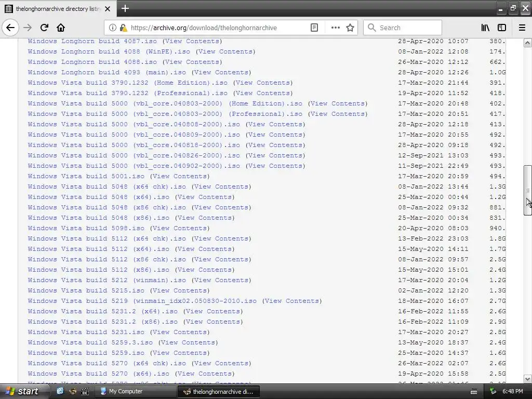View Contents of Vista 5112 (x64 chk).iso
532x399 pixels.
pyautogui.click(x=221, y=238)
